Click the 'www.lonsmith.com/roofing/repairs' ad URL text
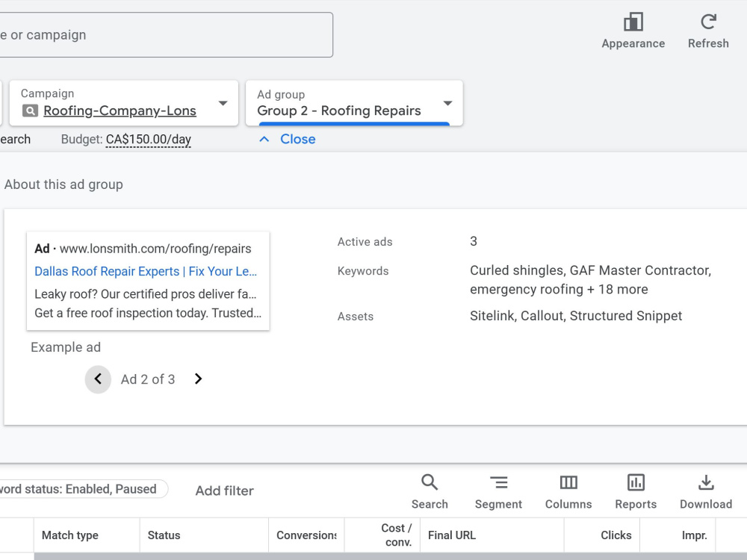This screenshot has height=560, width=747. (155, 249)
